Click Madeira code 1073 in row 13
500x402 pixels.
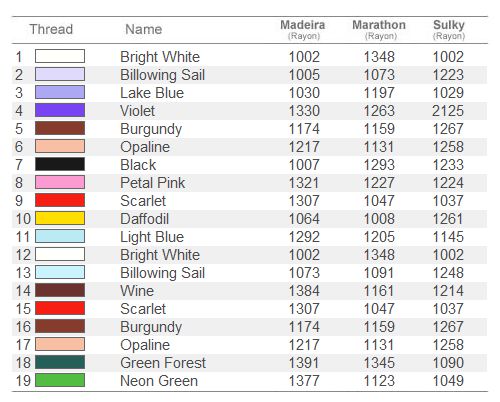(304, 273)
